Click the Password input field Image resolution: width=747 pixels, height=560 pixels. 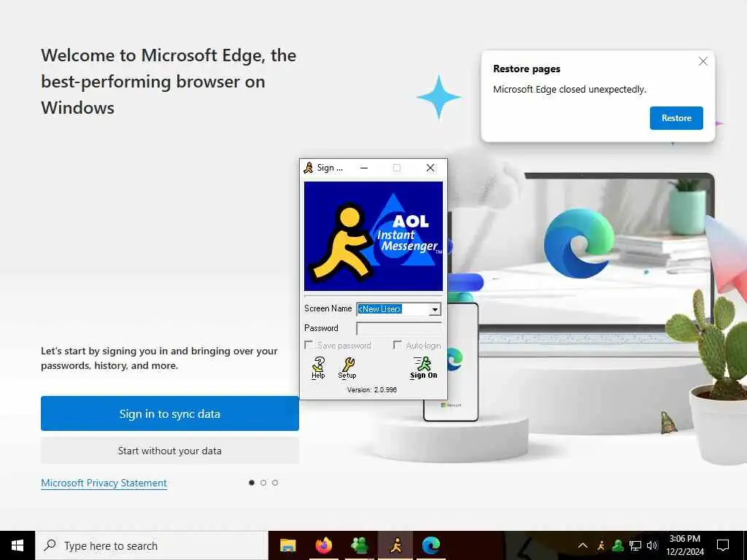pyautogui.click(x=399, y=329)
